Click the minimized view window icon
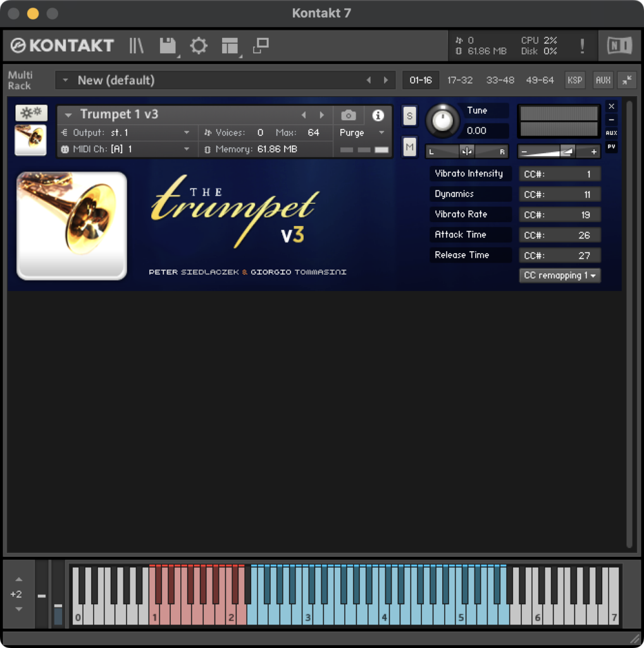Viewport: 644px width, 648px height. click(x=261, y=46)
